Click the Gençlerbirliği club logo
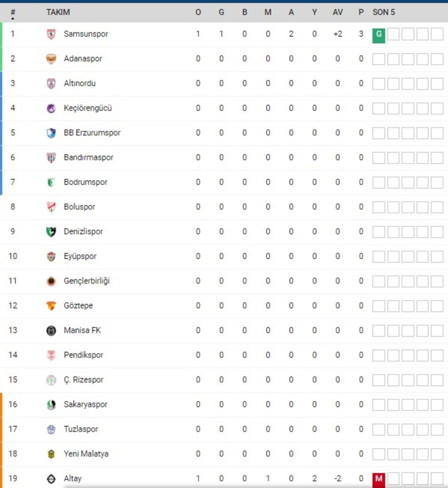Viewport: 448px width, 488px height. (51, 281)
